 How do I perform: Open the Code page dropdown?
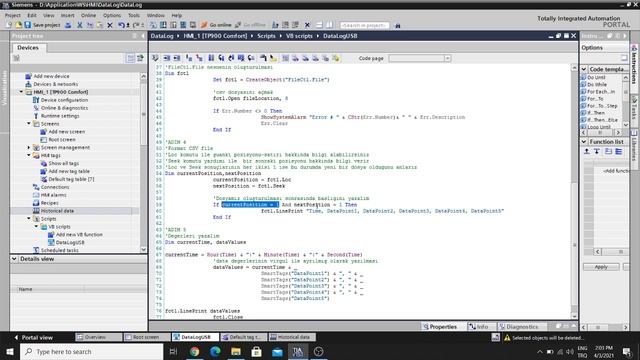(x=447, y=58)
